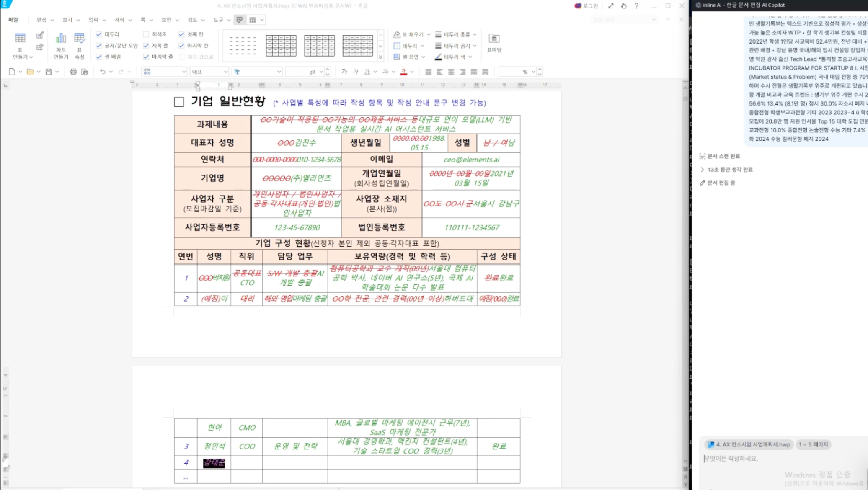Open the 표마당 table gallery
The height and width of the screenshot is (490, 868).
click(494, 39)
